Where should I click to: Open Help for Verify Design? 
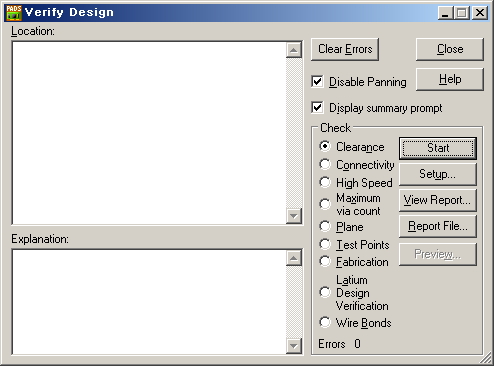tap(450, 79)
